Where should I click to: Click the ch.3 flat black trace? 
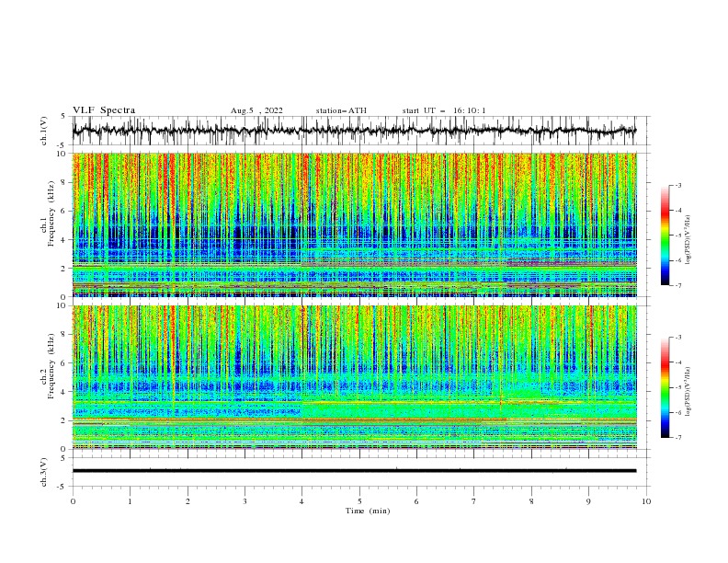354,471
